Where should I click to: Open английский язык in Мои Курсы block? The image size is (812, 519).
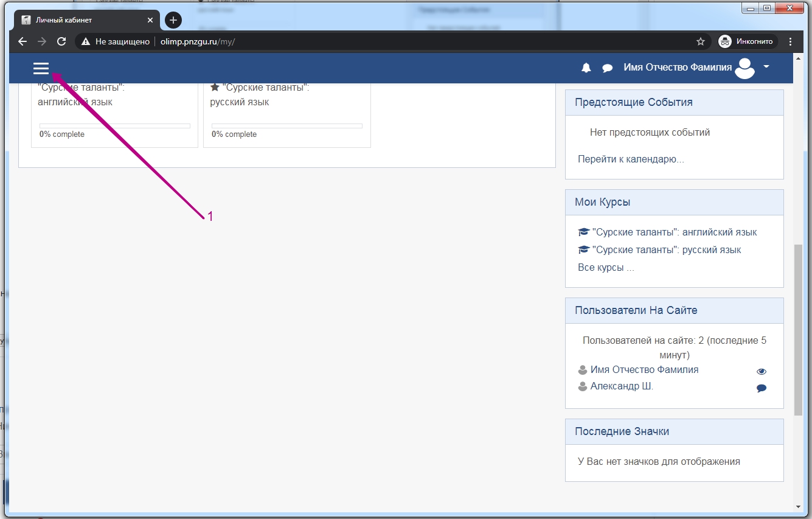675,232
